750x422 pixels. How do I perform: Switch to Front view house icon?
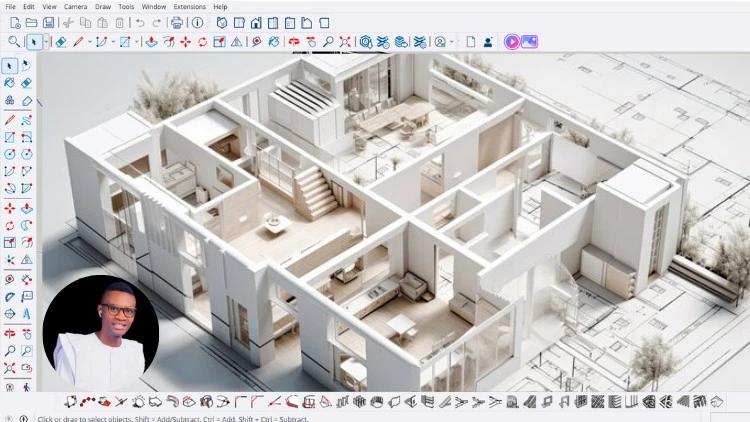coord(256,23)
